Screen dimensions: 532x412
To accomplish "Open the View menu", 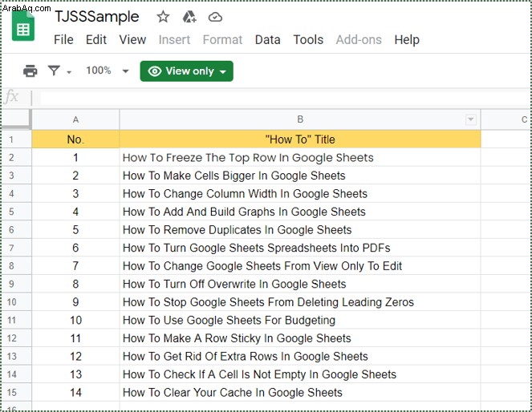I will (x=132, y=39).
